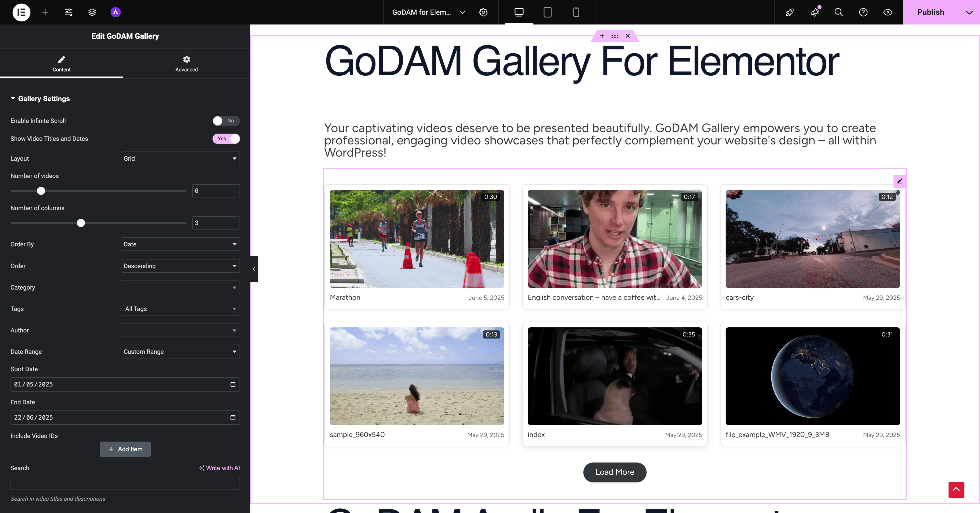980x513 pixels.
Task: Open the help question mark icon
Action: point(863,12)
